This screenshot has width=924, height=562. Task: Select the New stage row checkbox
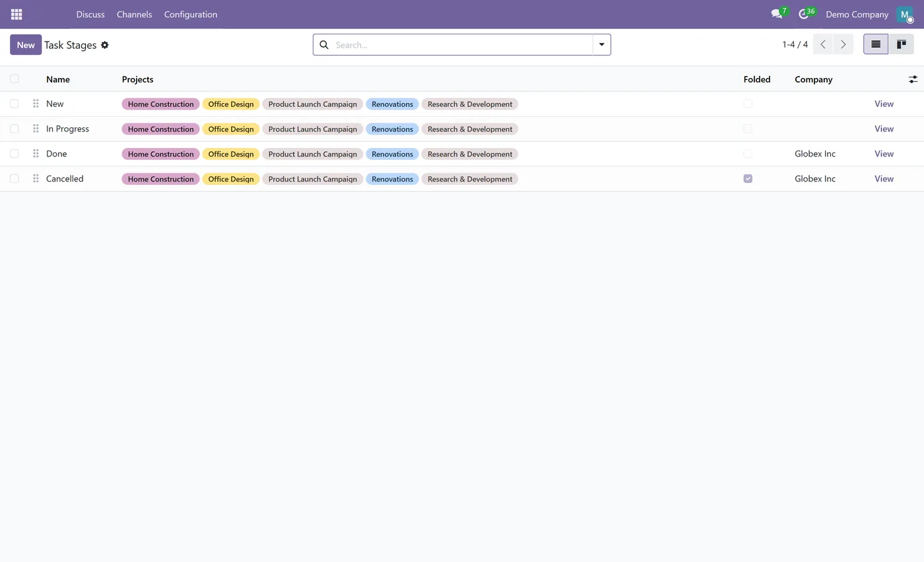15,104
